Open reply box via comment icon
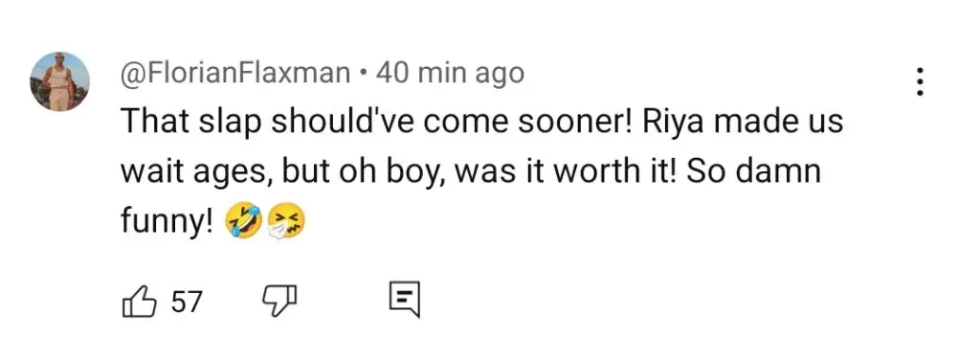The width and height of the screenshot is (980, 361). [x=405, y=300]
